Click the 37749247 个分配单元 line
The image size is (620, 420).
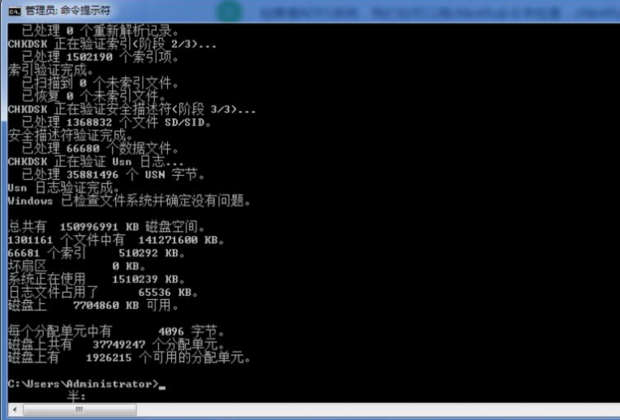pyautogui.click(x=116, y=344)
